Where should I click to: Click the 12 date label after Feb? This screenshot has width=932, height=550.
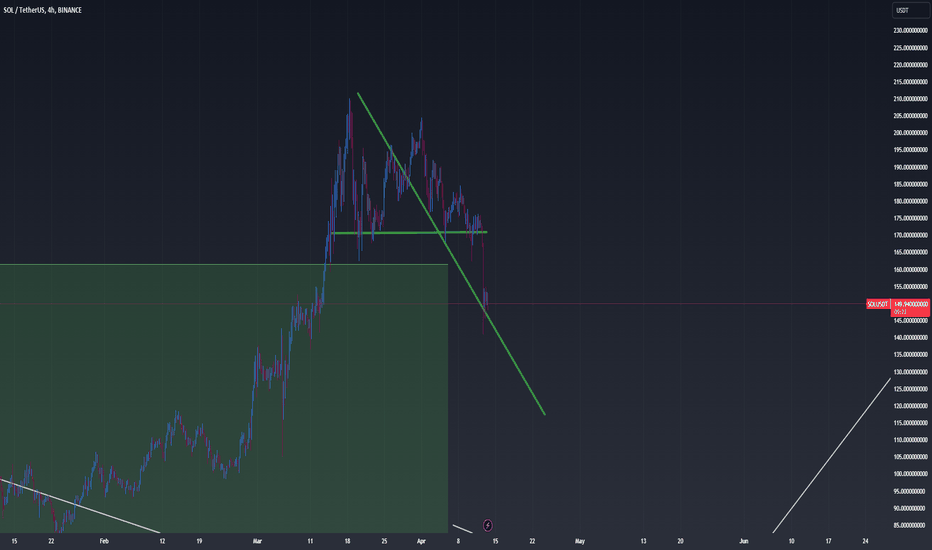[162, 541]
